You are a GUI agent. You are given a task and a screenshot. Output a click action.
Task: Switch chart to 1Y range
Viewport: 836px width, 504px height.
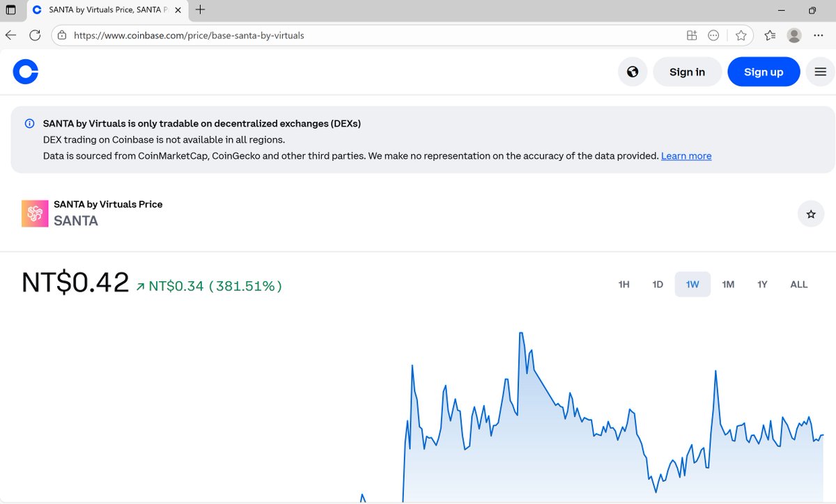click(763, 284)
